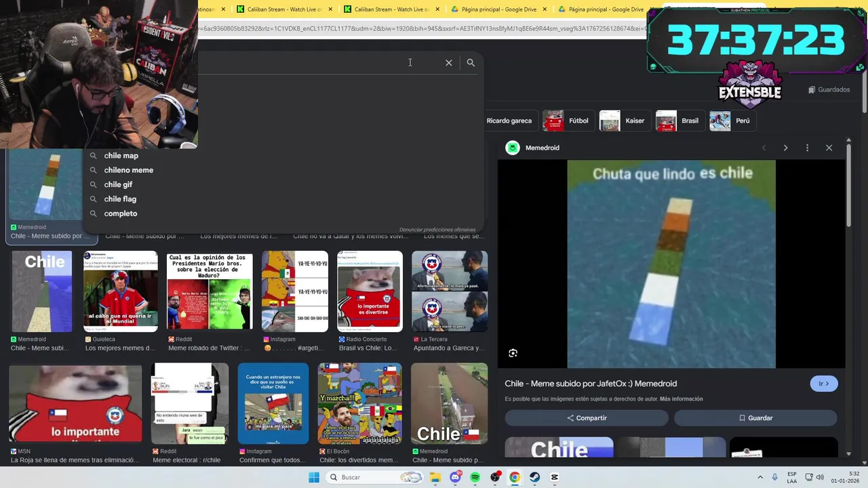Expand the system tray hidden icons chevron
Viewport: 868px width, 488px height.
pyautogui.click(x=760, y=477)
